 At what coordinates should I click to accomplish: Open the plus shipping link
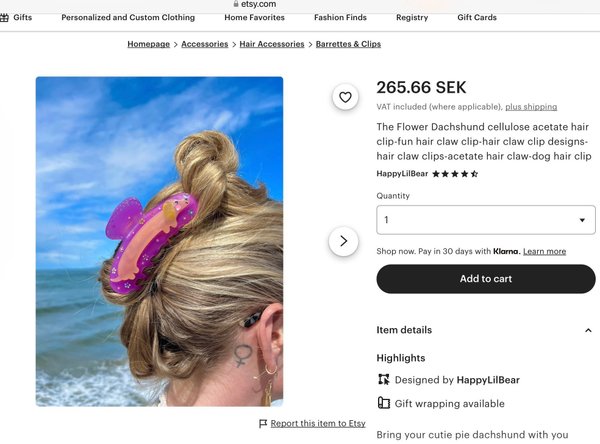(x=531, y=107)
